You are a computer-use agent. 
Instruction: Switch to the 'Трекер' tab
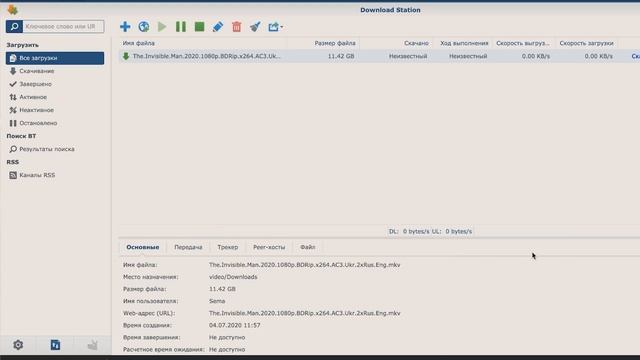(228, 247)
